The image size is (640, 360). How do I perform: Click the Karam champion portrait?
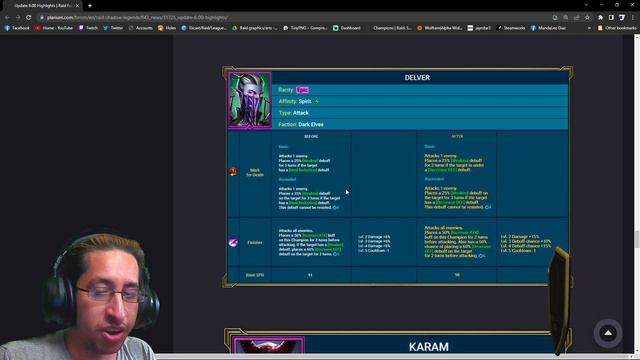click(269, 345)
